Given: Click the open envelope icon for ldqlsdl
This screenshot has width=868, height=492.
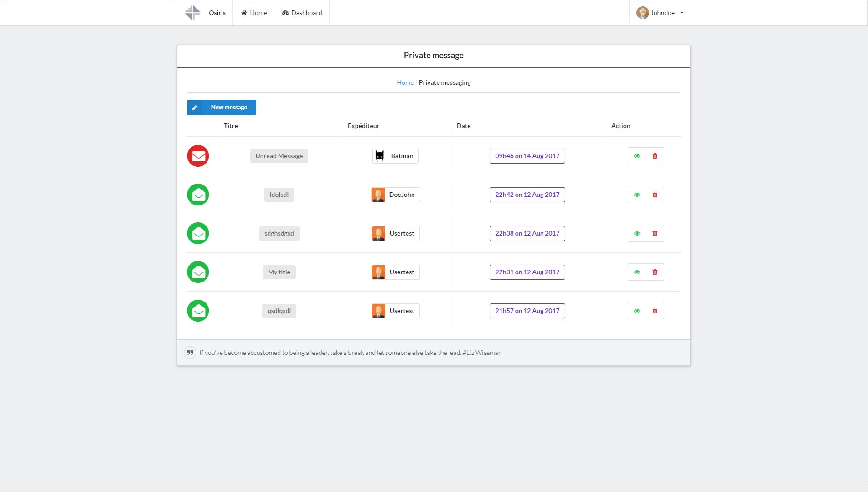Looking at the screenshot, I should (x=198, y=195).
